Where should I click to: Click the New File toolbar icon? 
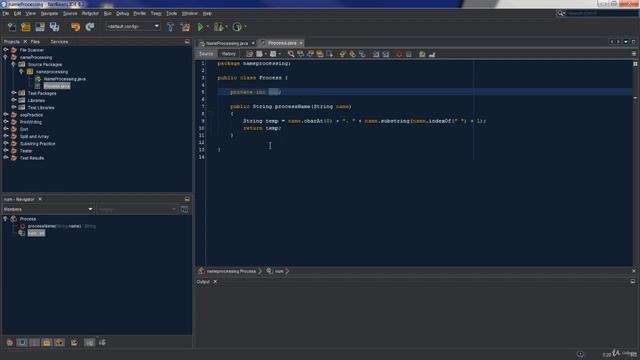pyautogui.click(x=12, y=27)
